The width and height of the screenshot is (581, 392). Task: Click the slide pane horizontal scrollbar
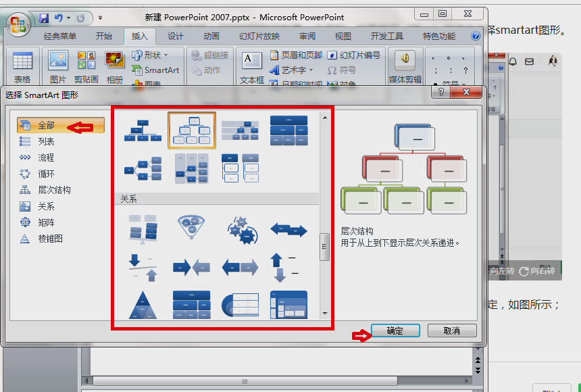[x=245, y=381]
